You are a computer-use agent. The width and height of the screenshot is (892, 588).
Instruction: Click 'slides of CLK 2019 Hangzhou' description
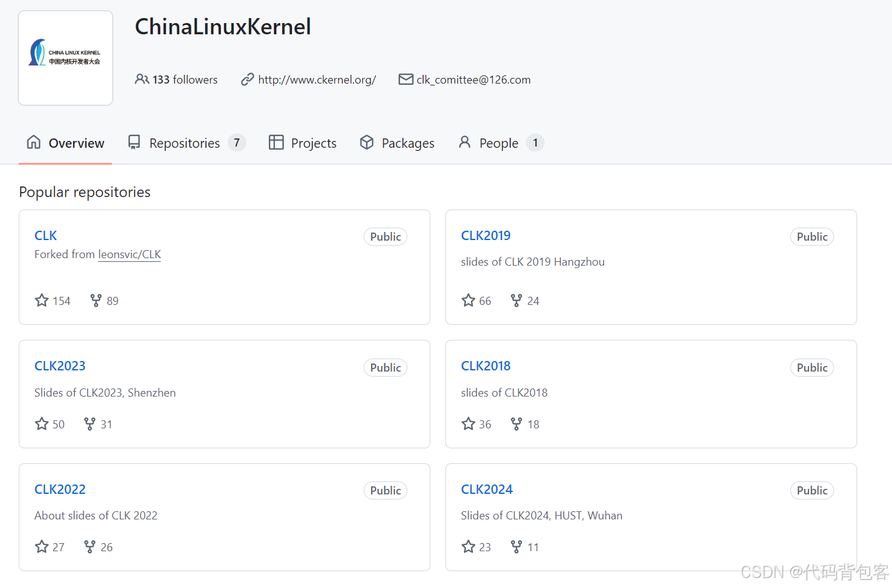(533, 262)
